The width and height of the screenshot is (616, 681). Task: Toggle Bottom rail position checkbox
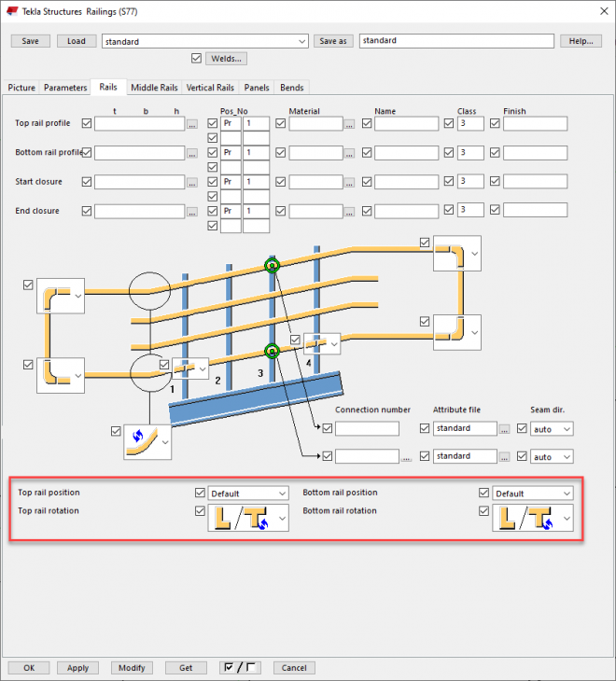pos(484,493)
